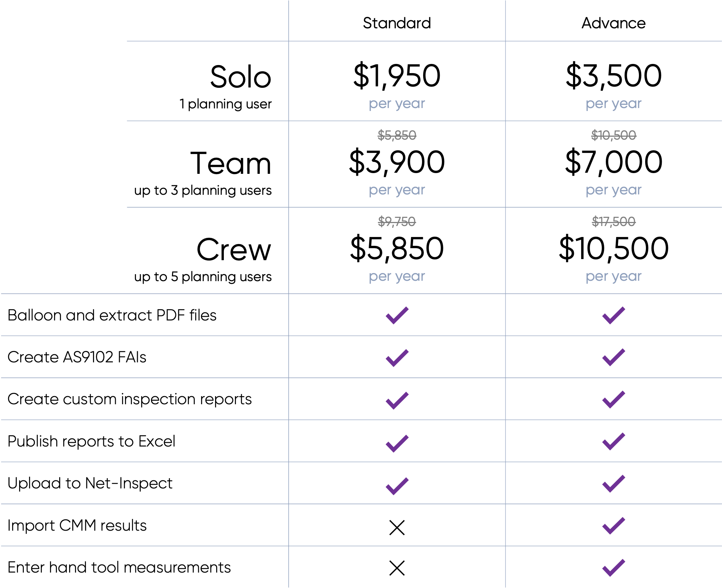The height and width of the screenshot is (588, 722).
Task: Pick Team Standard $3,900 price
Action: (x=397, y=162)
